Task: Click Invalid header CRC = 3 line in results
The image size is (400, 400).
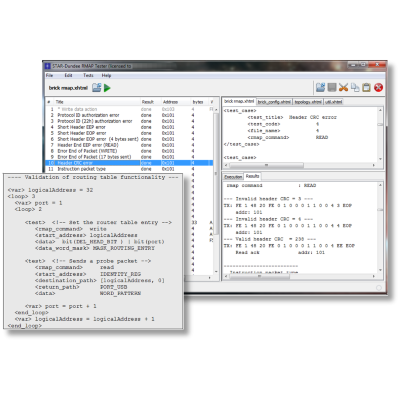Action: click(268, 199)
